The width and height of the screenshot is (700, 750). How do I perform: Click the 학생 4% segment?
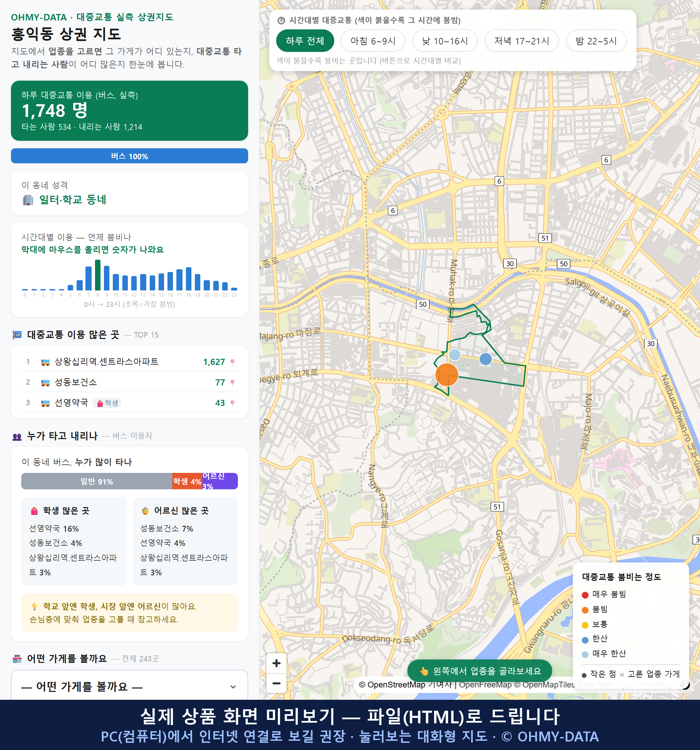[187, 481]
